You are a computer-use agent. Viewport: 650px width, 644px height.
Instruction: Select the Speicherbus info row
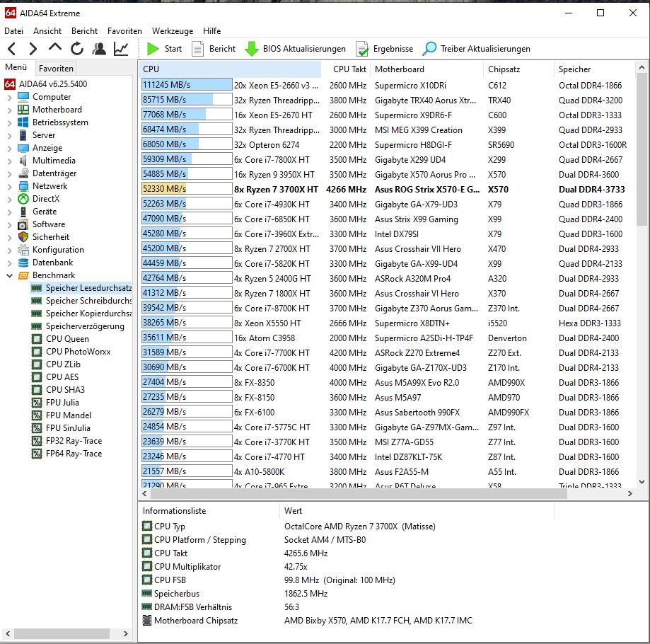[347, 594]
